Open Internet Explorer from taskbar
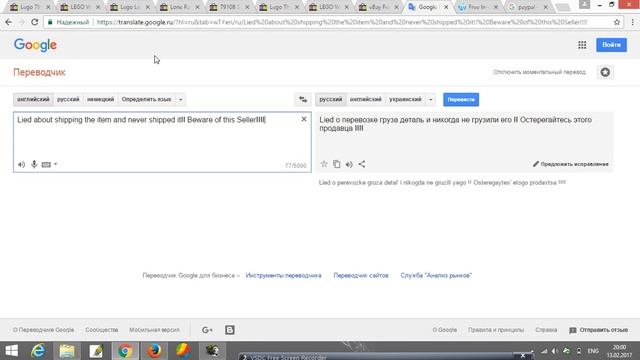Image resolution: width=640 pixels, height=360 pixels. click(x=38, y=351)
